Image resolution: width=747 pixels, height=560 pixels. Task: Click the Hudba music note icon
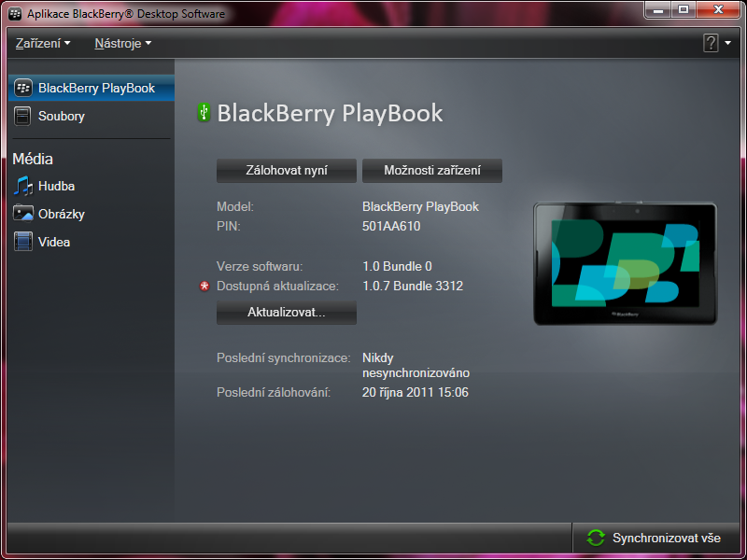(22, 186)
